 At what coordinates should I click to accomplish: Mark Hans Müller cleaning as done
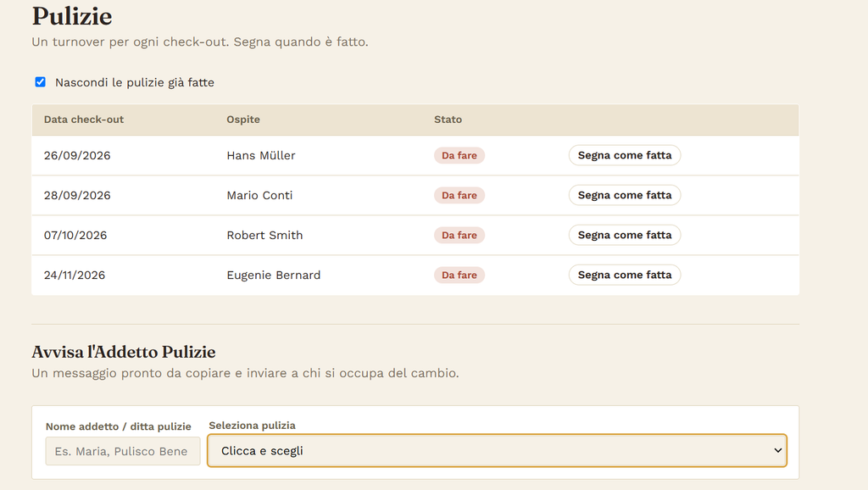tap(625, 156)
